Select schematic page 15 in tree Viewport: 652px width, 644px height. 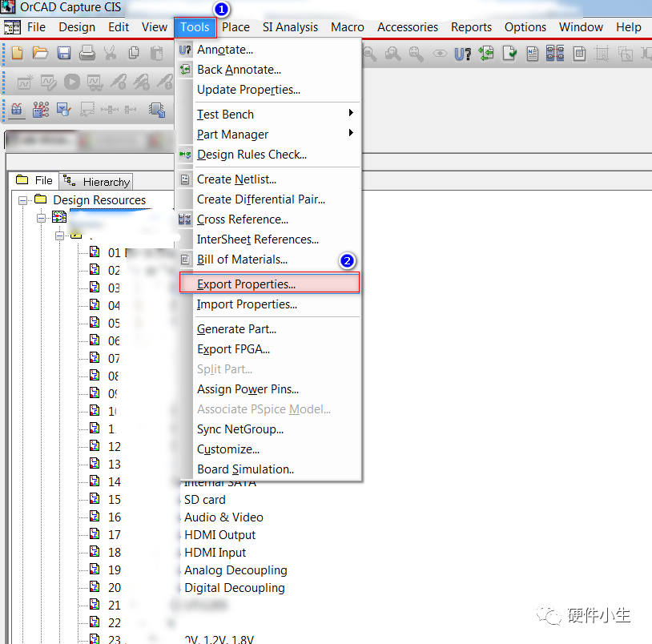pos(115,499)
